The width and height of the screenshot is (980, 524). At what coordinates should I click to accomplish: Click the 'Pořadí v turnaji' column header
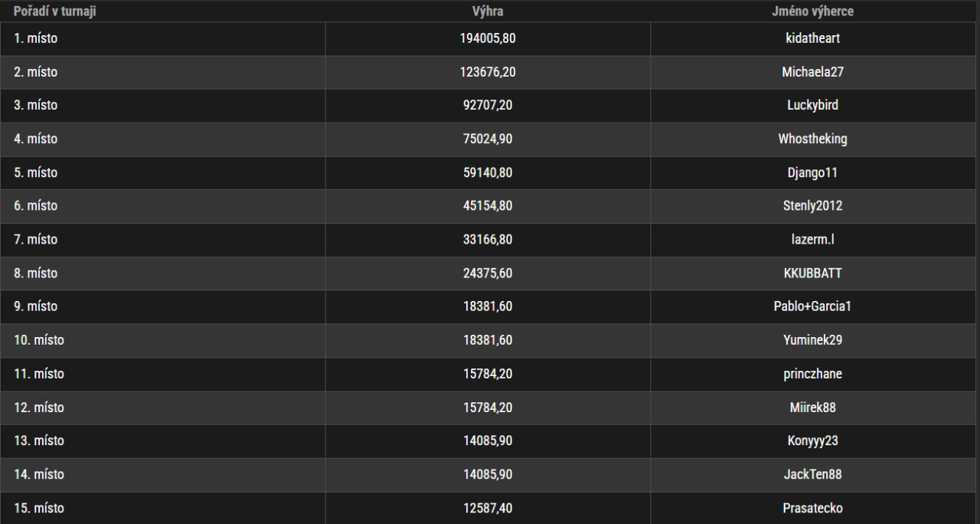54,11
